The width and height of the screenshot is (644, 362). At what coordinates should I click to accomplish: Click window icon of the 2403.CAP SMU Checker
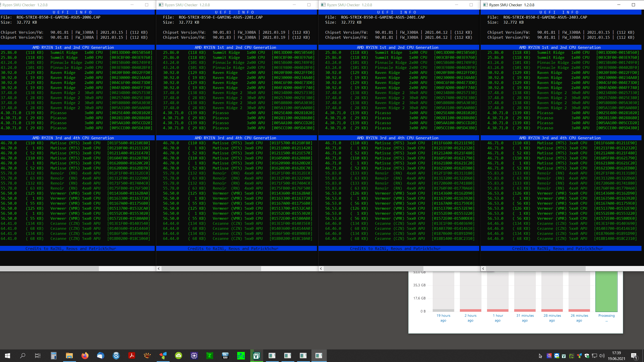485,5
